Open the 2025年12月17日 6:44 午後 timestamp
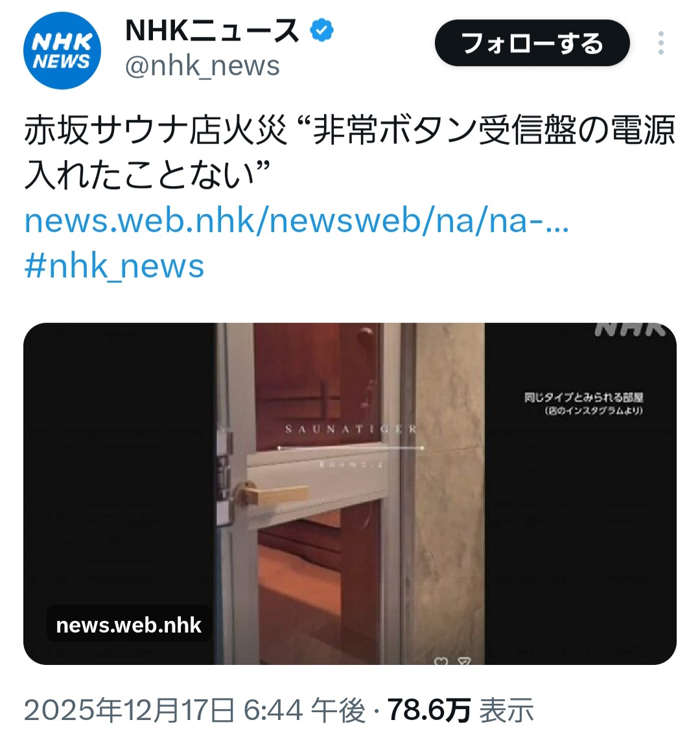 click(194, 710)
